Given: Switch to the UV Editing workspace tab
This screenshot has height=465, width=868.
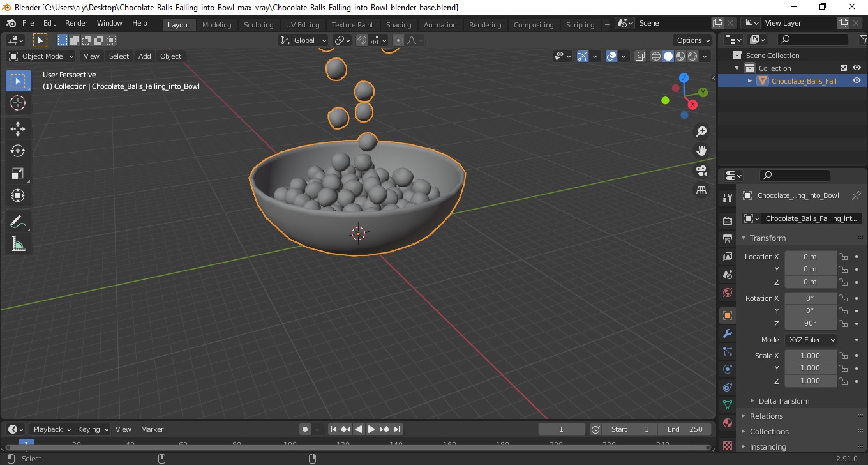Looking at the screenshot, I should point(303,24).
